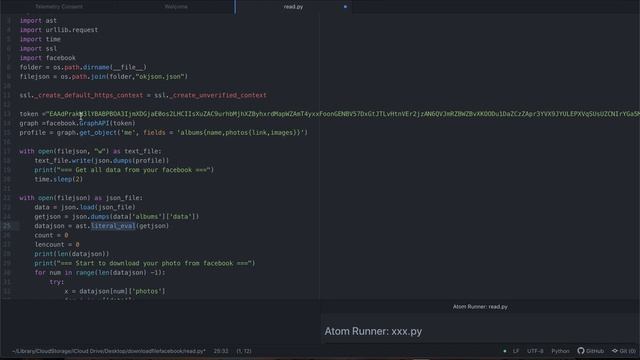Click the 'import ast' line
The image size is (640, 360).
point(38,20)
